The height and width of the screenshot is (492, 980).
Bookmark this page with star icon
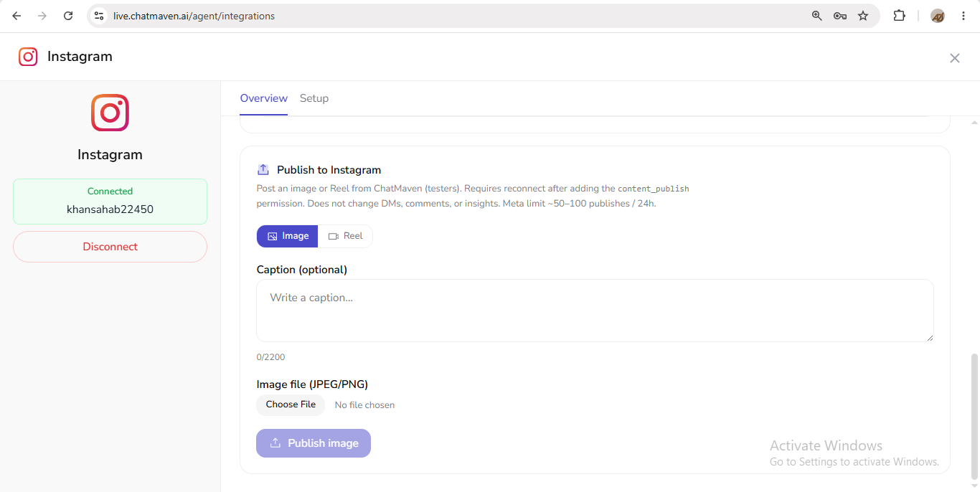click(x=863, y=16)
